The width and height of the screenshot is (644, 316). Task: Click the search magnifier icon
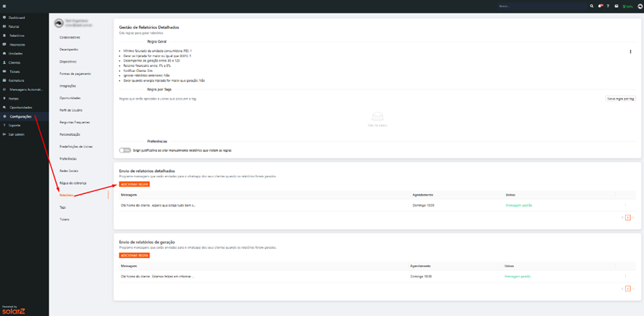[592, 6]
